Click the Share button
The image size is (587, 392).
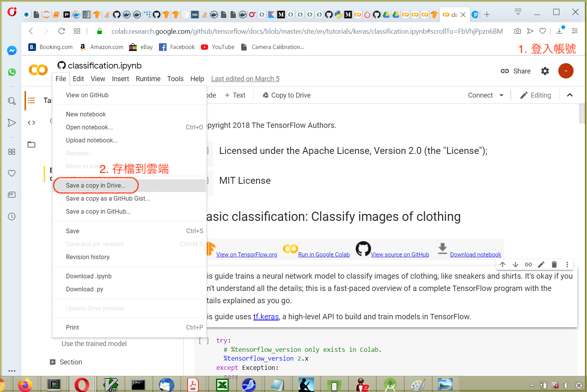[515, 71]
